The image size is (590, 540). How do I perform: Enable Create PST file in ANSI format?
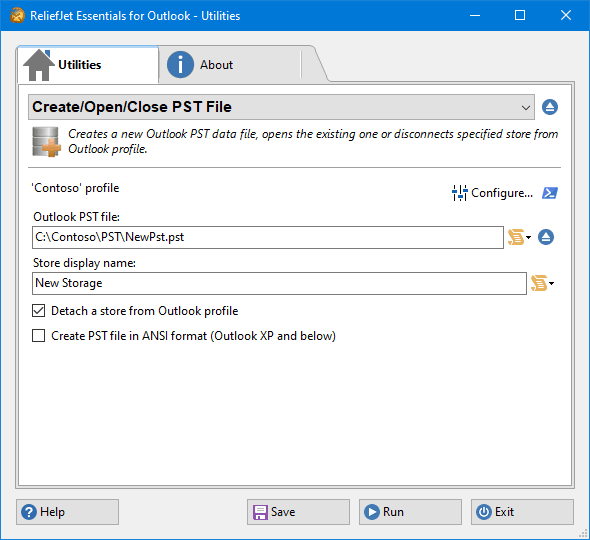pyautogui.click(x=38, y=336)
